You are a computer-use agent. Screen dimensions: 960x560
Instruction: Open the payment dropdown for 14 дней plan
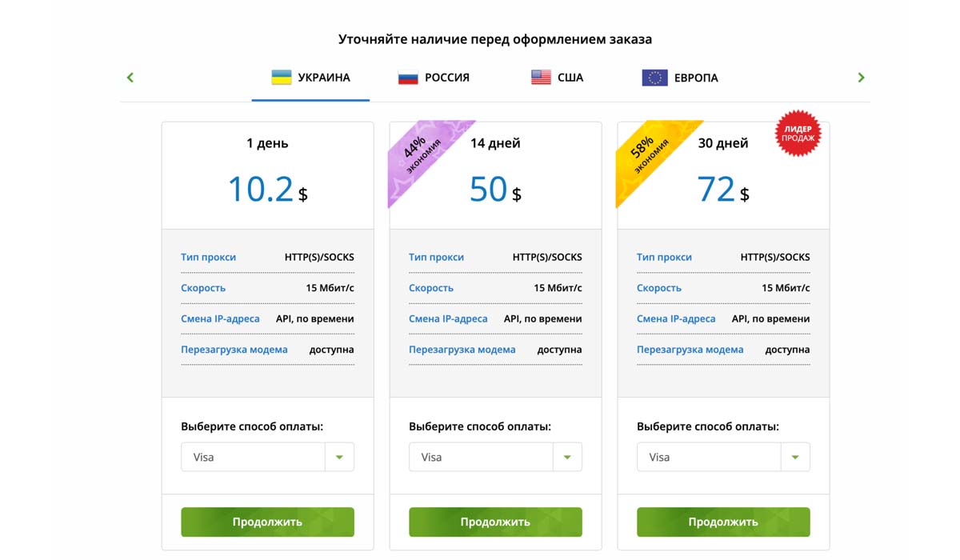tap(567, 458)
